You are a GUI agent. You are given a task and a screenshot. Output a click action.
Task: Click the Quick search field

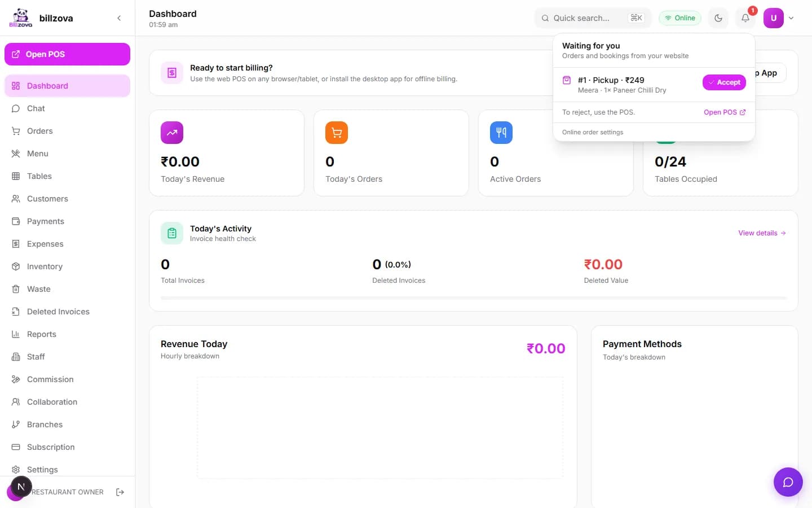[x=593, y=18]
